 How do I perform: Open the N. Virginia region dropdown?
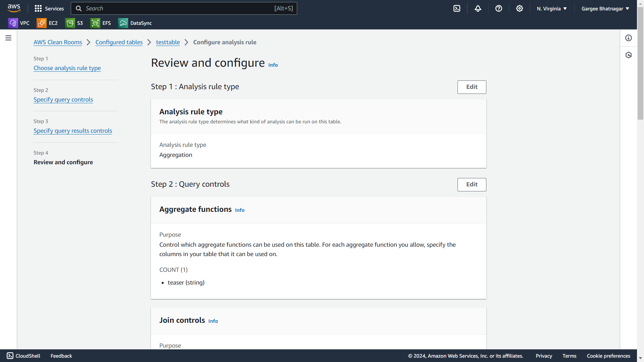(x=552, y=9)
